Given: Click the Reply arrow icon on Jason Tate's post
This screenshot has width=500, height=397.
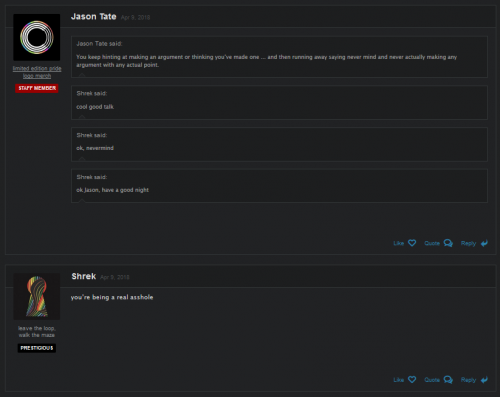Looking at the screenshot, I should [x=484, y=243].
